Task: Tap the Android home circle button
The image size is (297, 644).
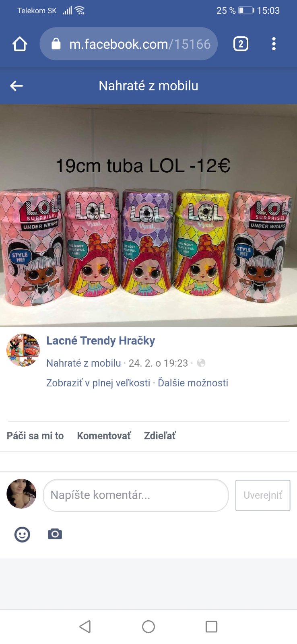Action: coord(148,627)
